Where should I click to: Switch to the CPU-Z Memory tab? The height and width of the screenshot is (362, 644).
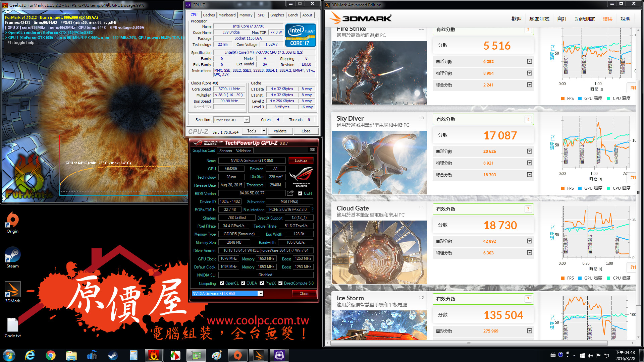click(246, 15)
